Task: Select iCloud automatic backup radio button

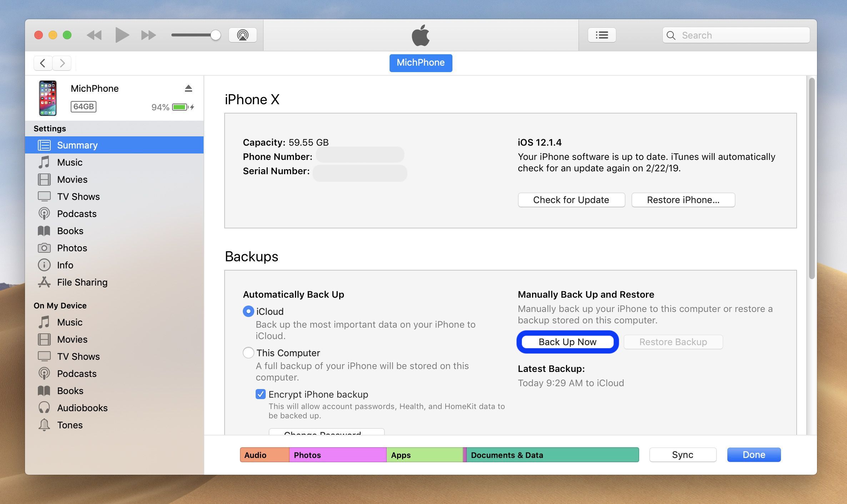Action: tap(247, 311)
